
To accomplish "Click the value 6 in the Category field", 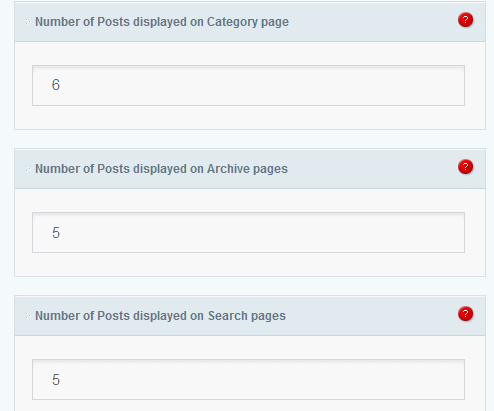I will pos(56,85).
